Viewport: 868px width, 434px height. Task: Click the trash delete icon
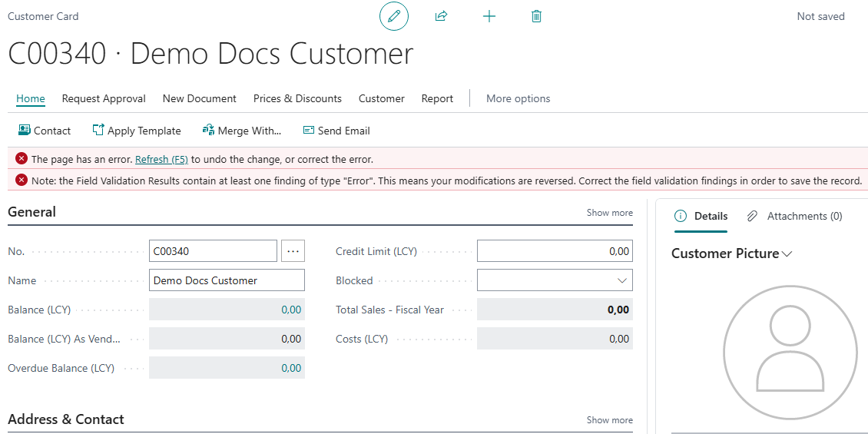(536, 17)
